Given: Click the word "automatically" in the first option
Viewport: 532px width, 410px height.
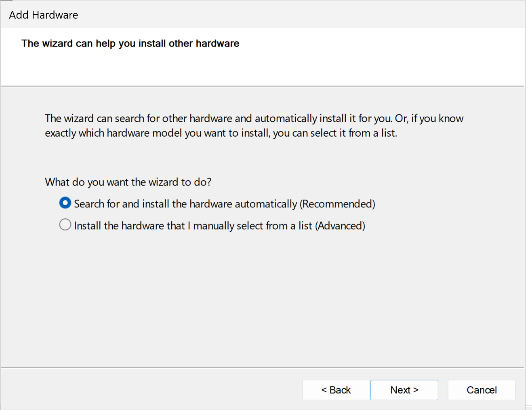Looking at the screenshot, I should [x=266, y=204].
